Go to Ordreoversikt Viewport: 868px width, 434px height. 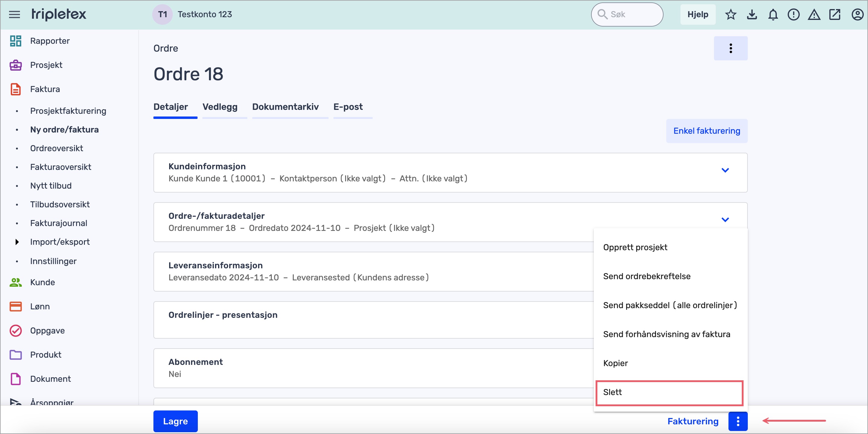[56, 148]
